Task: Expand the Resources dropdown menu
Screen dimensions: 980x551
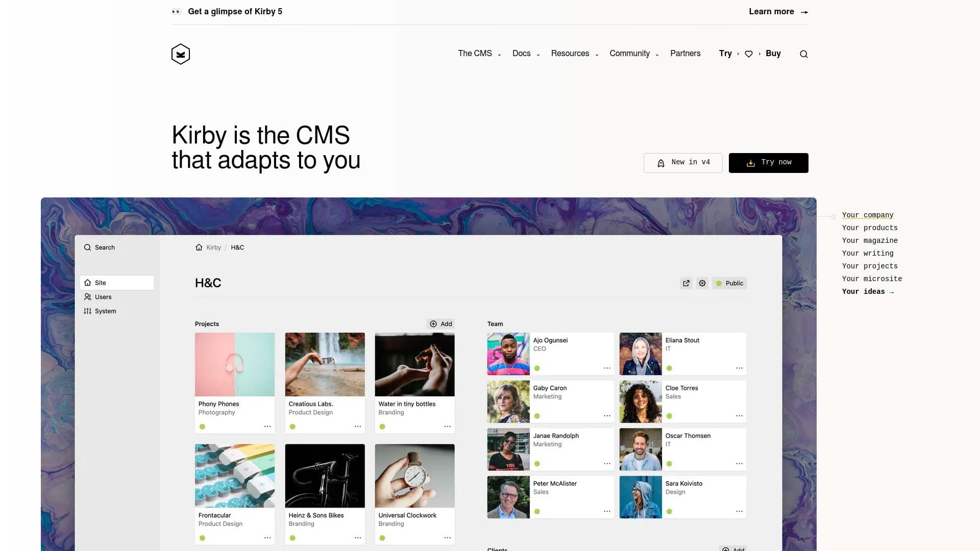Action: 574,54
